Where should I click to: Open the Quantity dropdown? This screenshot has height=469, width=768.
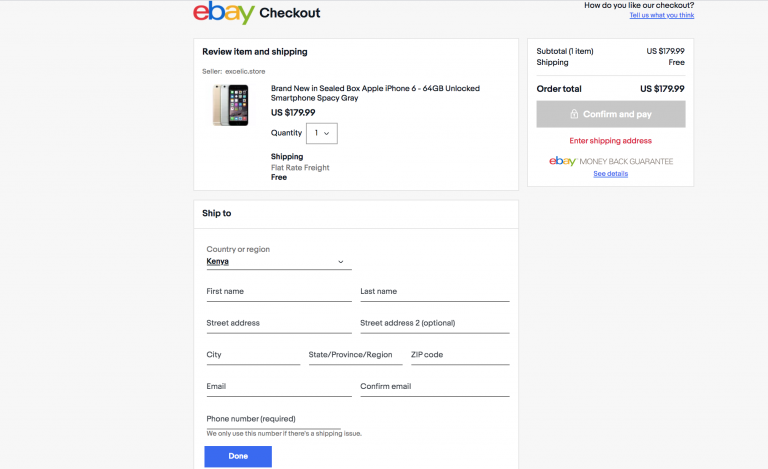(x=322, y=133)
